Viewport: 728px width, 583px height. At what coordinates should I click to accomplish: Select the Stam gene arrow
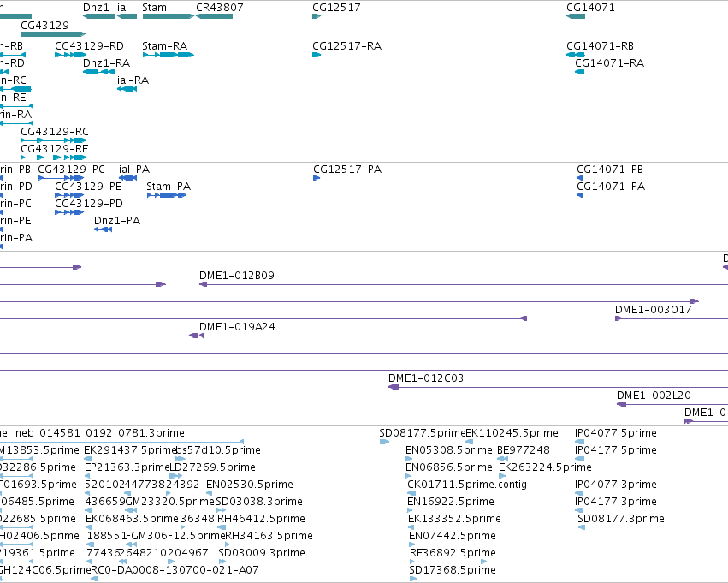(168, 16)
